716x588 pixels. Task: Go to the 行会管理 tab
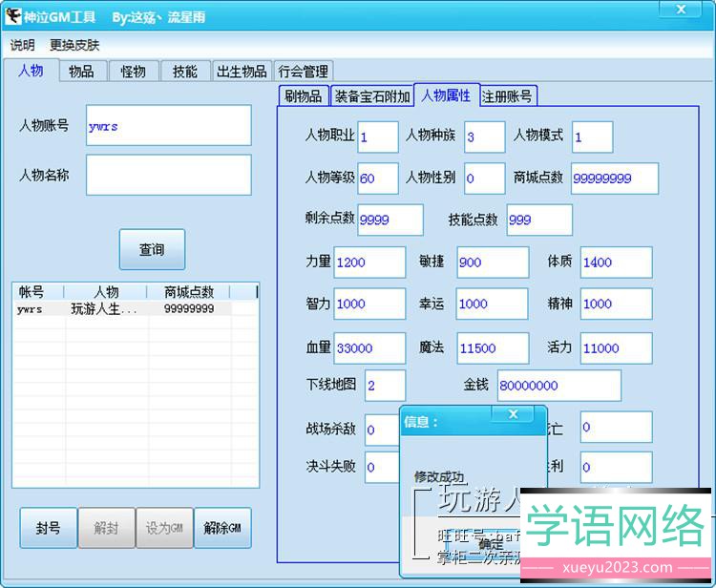pos(303,72)
